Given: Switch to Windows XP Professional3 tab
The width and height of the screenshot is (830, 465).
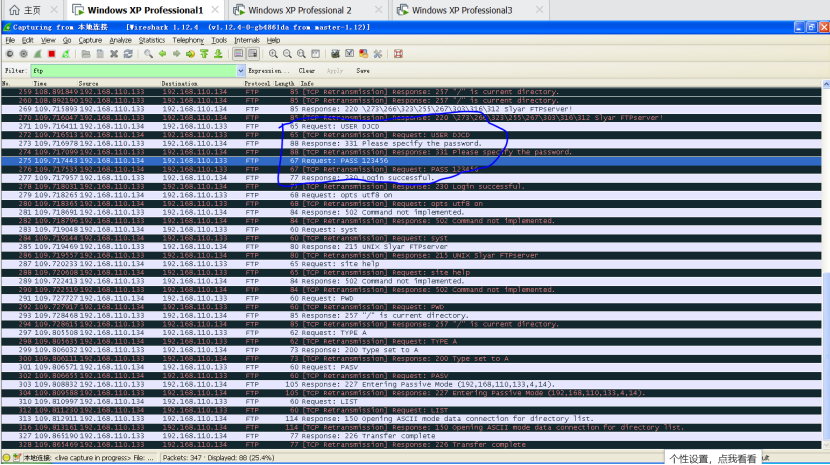Looking at the screenshot, I should (x=470, y=10).
